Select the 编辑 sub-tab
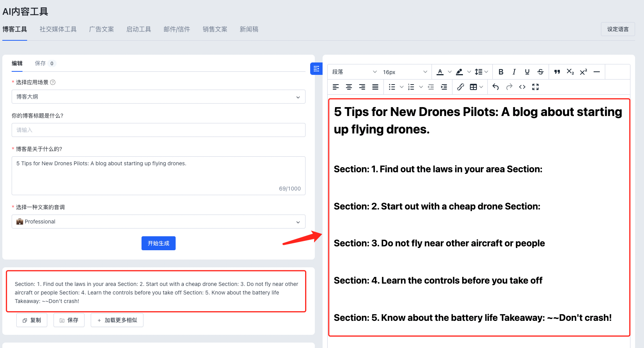Screen dimensions: 644x348 pyautogui.click(x=17, y=63)
